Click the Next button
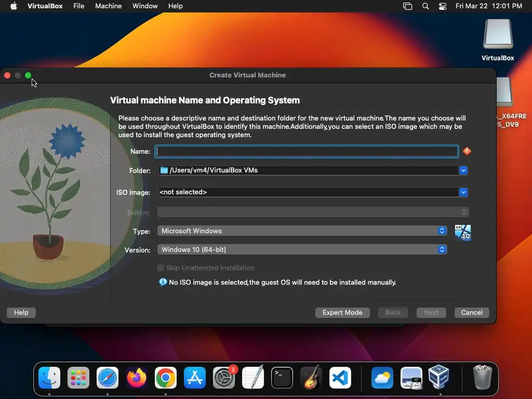532x399 pixels. click(x=431, y=312)
